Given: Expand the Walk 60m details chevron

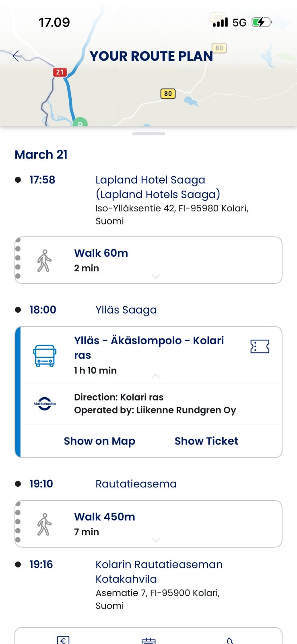Looking at the screenshot, I should [x=156, y=276].
